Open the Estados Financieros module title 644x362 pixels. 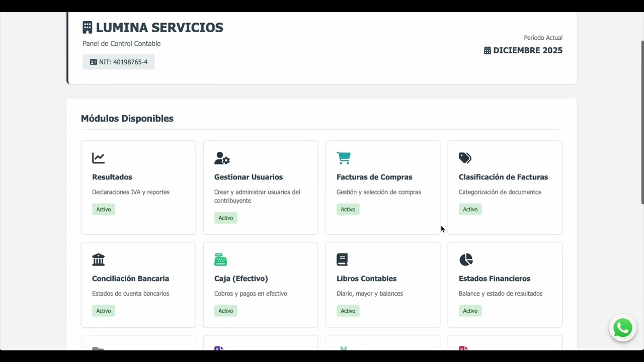coord(495,279)
